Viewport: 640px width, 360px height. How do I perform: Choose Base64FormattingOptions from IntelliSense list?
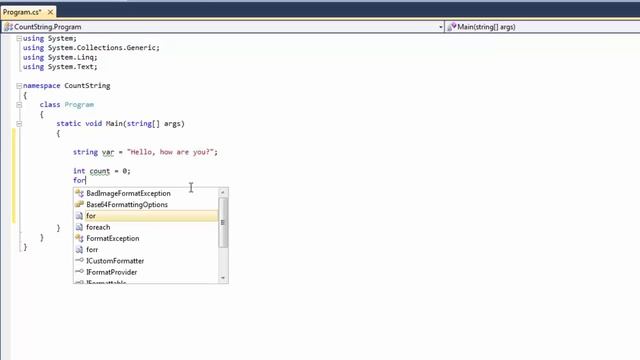coord(127,204)
